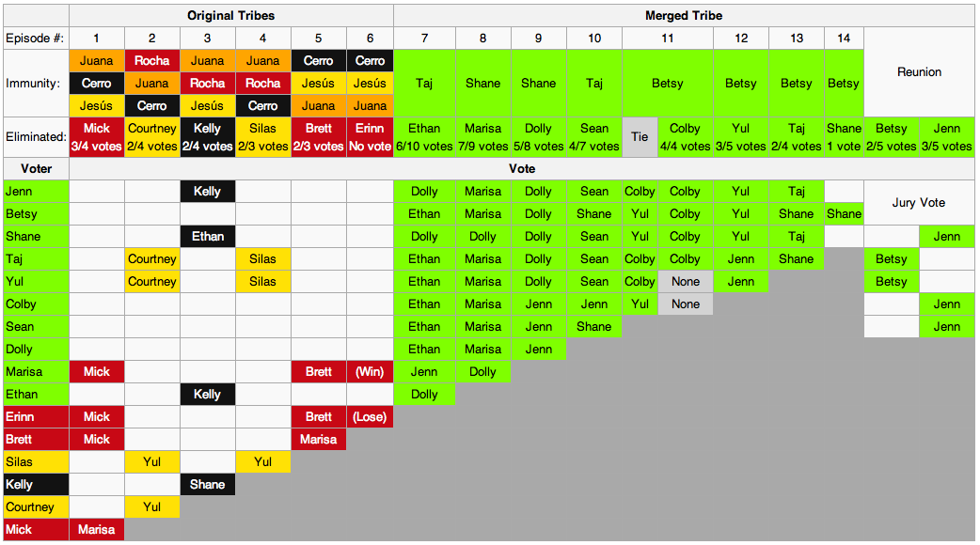Click the Merged Tribe header
Viewport: 980px width, 545px height.
[684, 16]
